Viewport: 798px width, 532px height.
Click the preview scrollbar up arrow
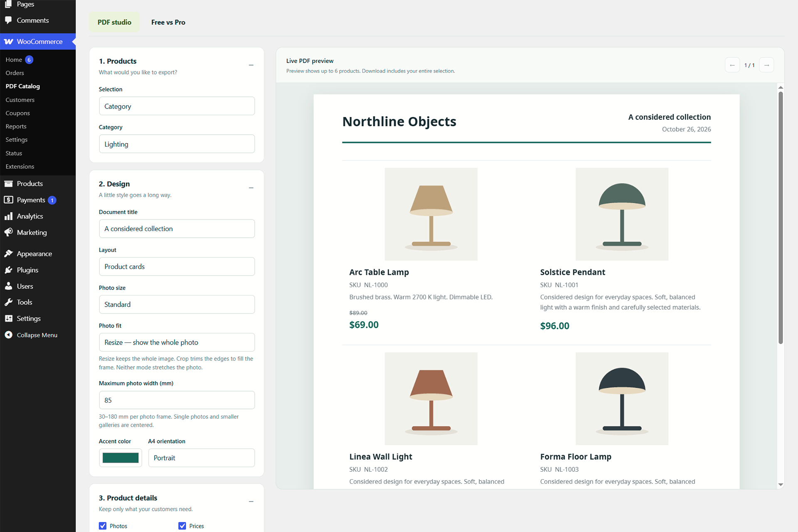tap(781, 87)
